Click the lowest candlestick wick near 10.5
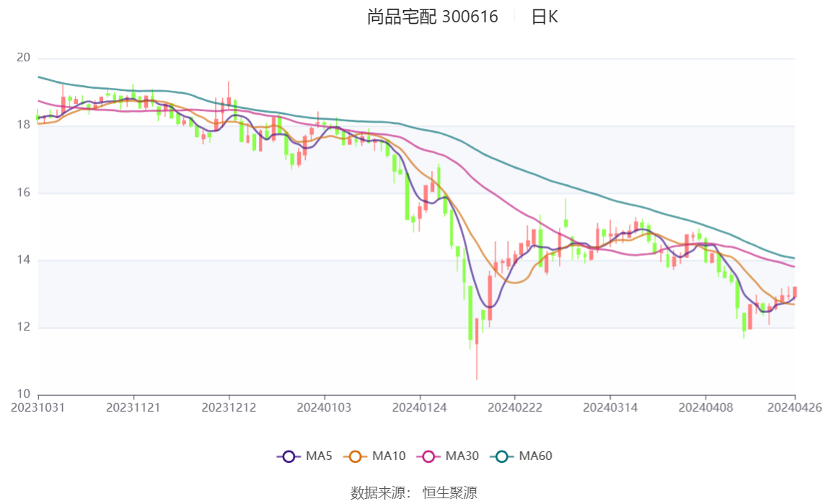828x504 pixels. coord(477,368)
